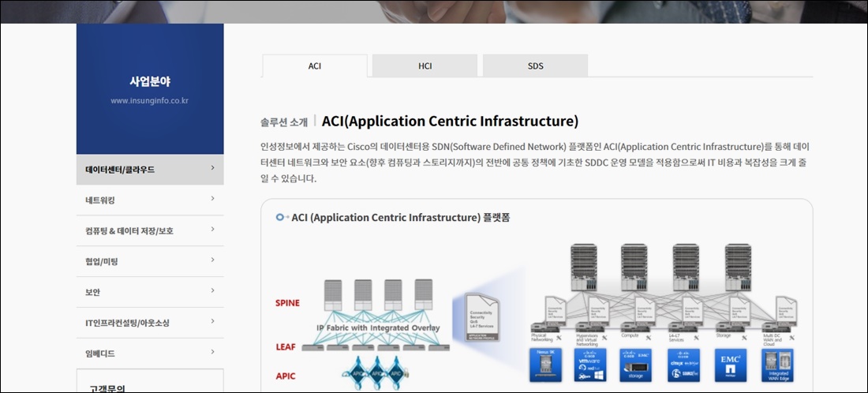
Task: Click the L4-L7 Services label
Action: pos(676,338)
